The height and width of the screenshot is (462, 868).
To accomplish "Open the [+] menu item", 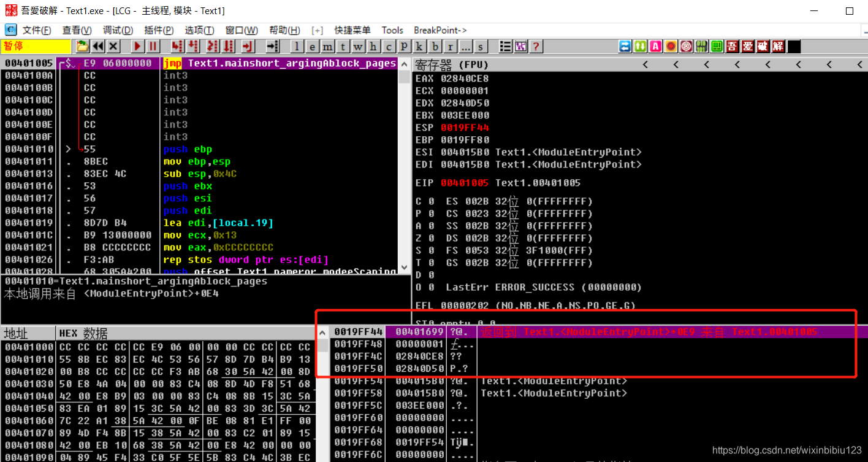I will 318,30.
